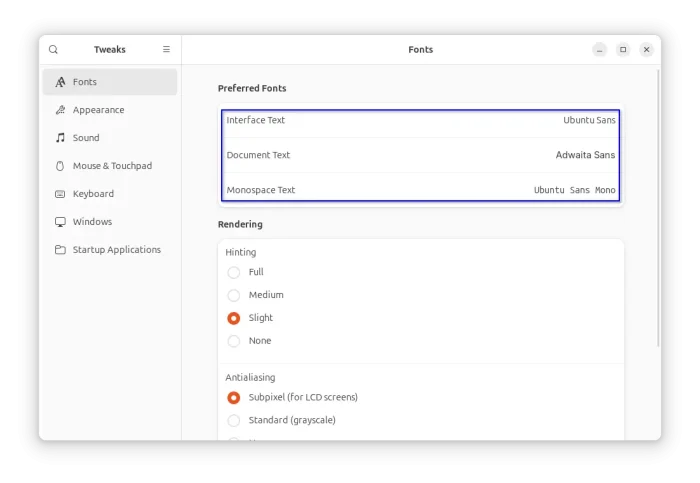
Task: Click the Tweaks title in sidebar header
Action: point(110,50)
